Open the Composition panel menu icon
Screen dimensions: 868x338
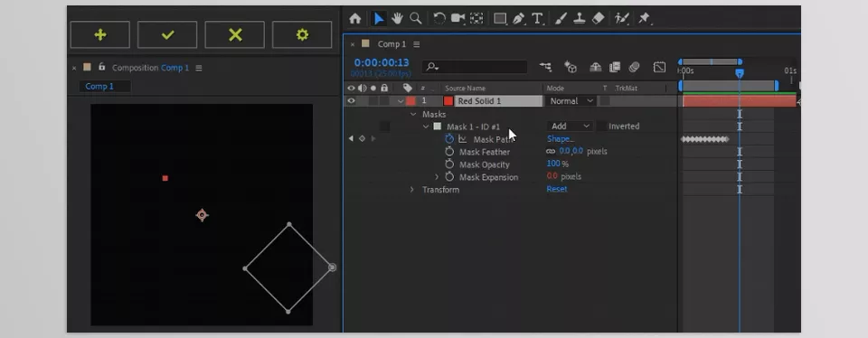[199, 68]
